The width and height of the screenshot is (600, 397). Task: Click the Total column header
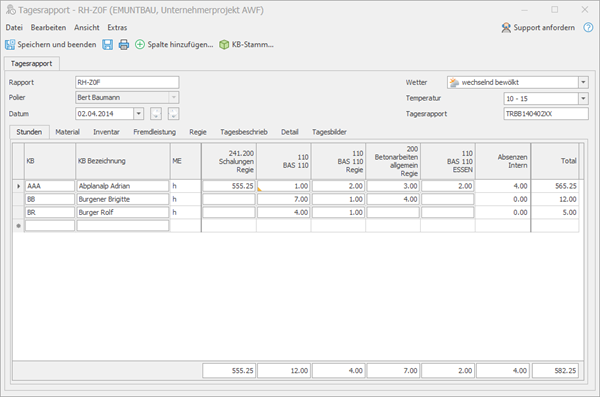555,161
